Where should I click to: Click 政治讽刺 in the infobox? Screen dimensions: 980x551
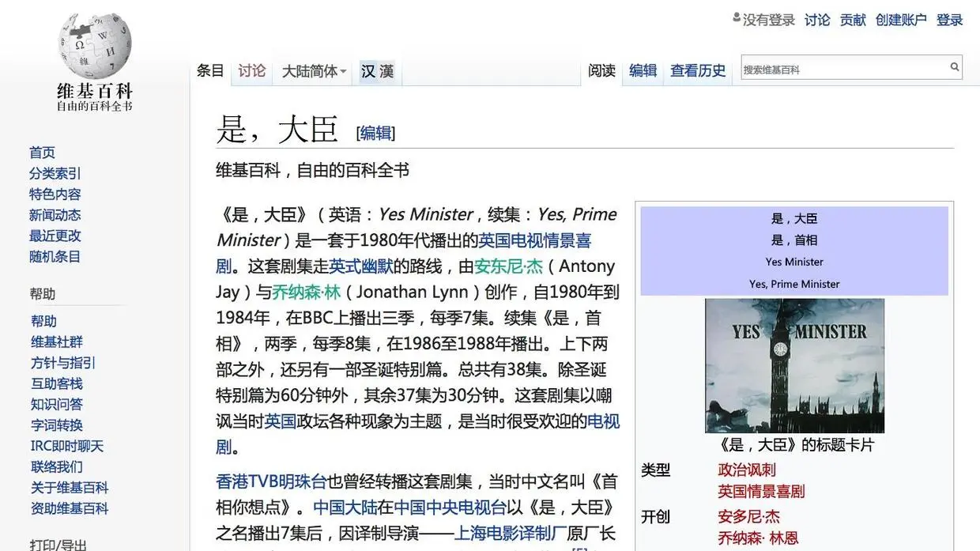point(747,470)
